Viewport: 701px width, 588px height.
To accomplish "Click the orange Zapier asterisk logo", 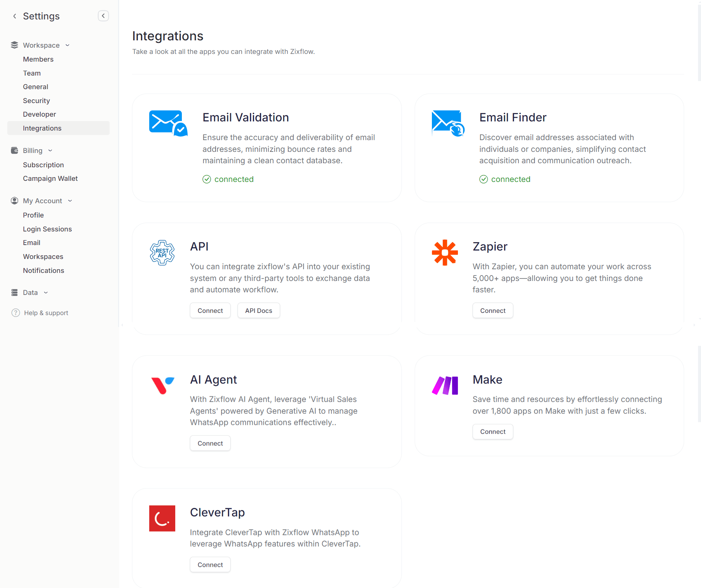I will coord(445,253).
